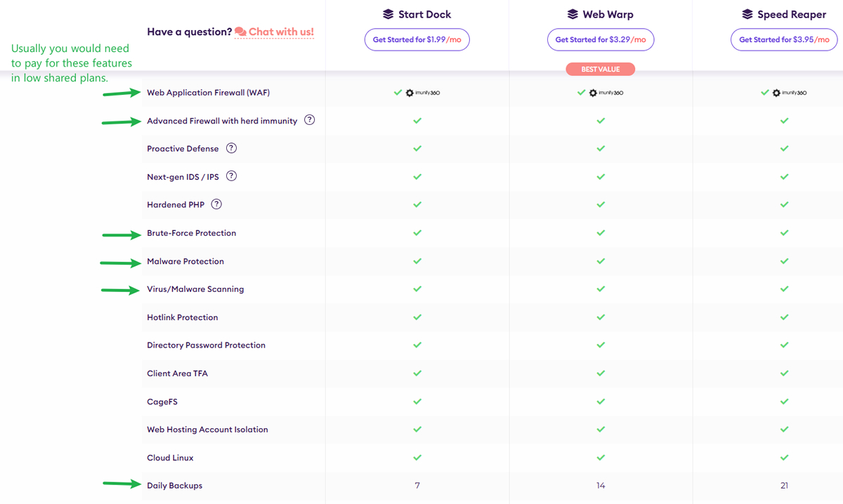Viewport: 843px width, 504px height.
Task: Open the Next-gen IDS / IPS help tooltip
Action: click(232, 175)
